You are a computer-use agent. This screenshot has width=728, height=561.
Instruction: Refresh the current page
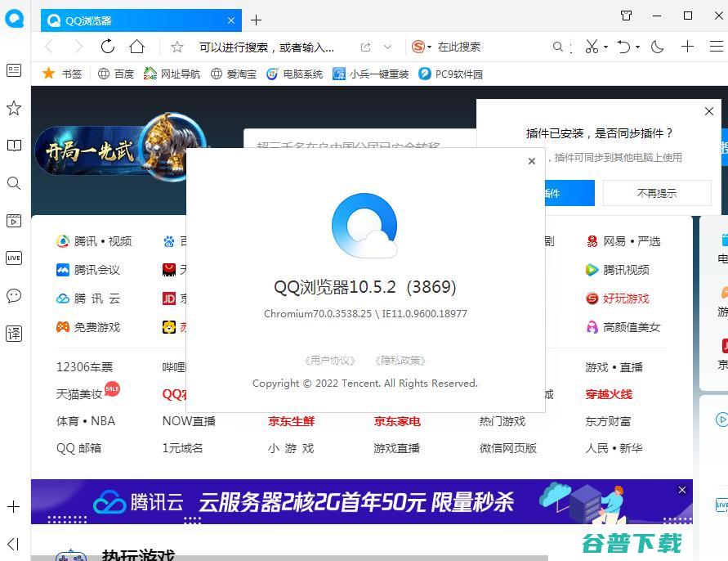(107, 47)
